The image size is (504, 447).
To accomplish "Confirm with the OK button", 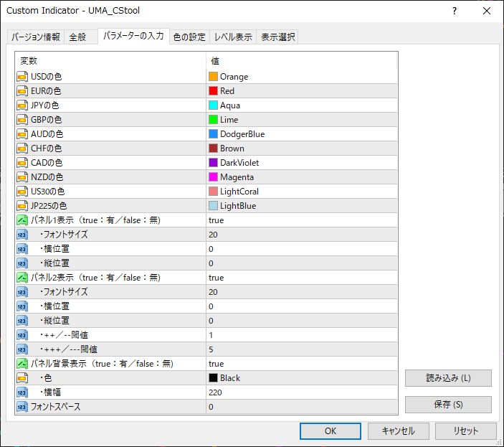I will [x=330, y=431].
